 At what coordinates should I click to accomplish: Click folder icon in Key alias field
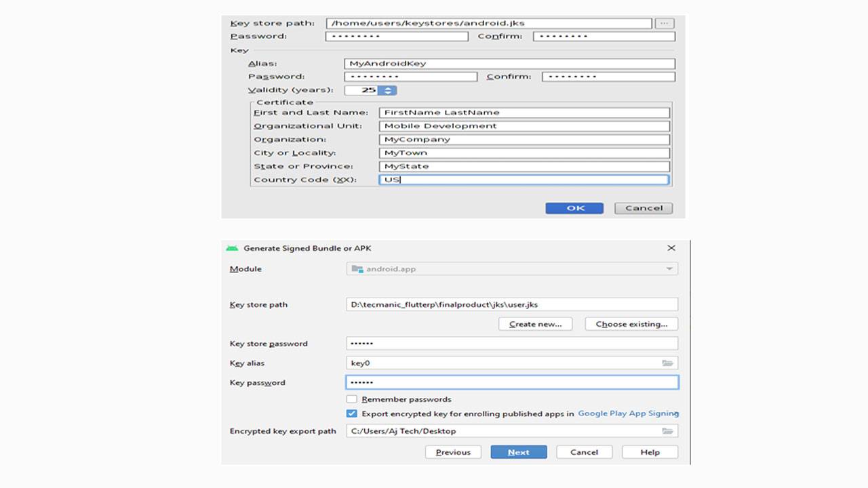(667, 363)
